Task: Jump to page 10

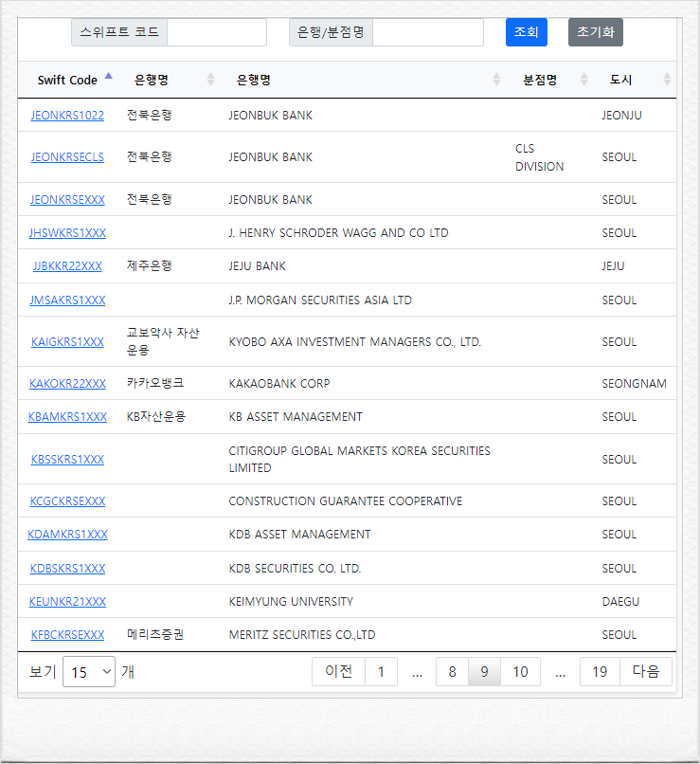Action: [520, 671]
